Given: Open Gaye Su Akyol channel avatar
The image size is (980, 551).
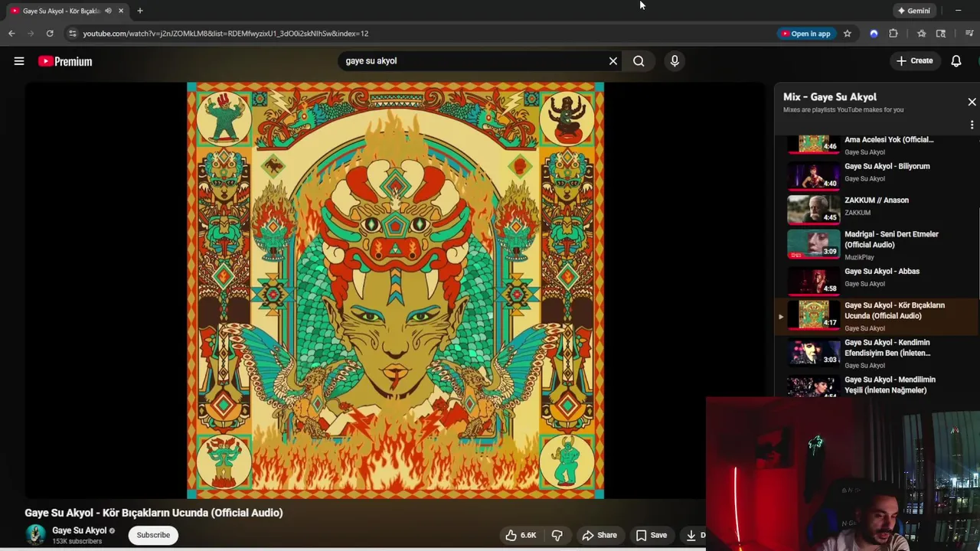Looking at the screenshot, I should point(35,535).
